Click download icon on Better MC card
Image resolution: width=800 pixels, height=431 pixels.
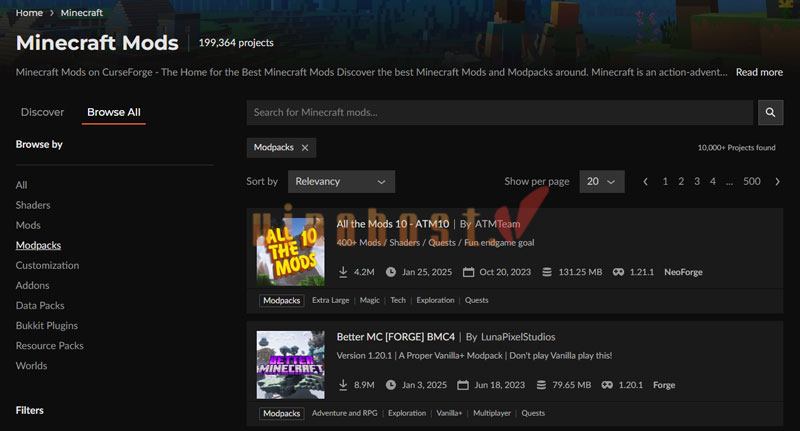pos(343,385)
